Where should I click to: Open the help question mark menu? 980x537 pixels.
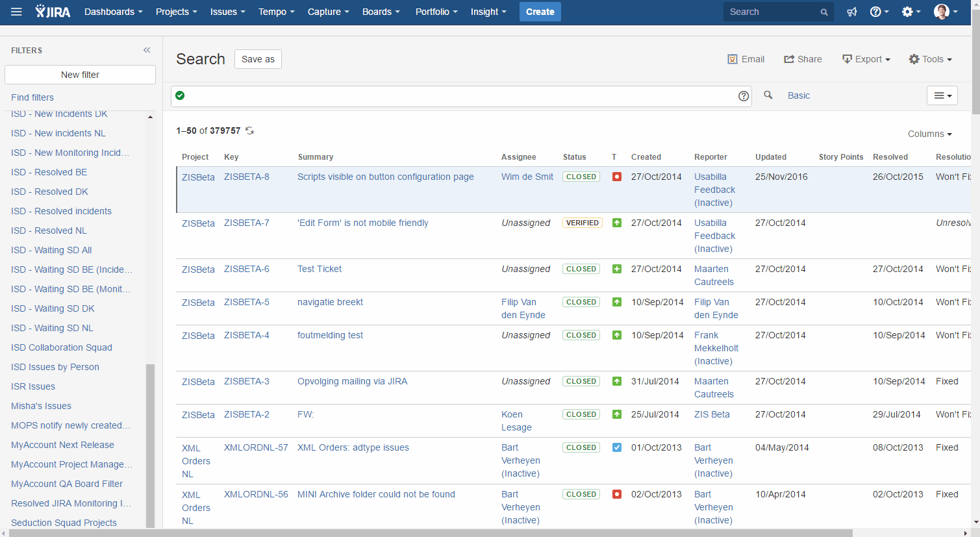[x=879, y=12]
